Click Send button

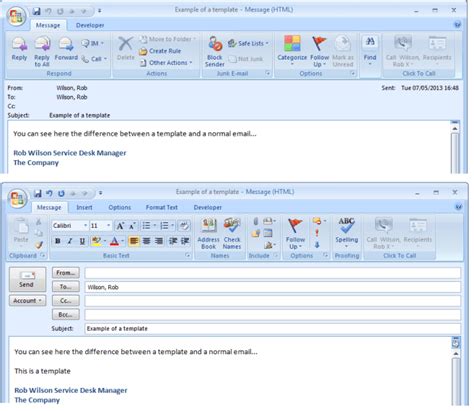click(x=27, y=279)
